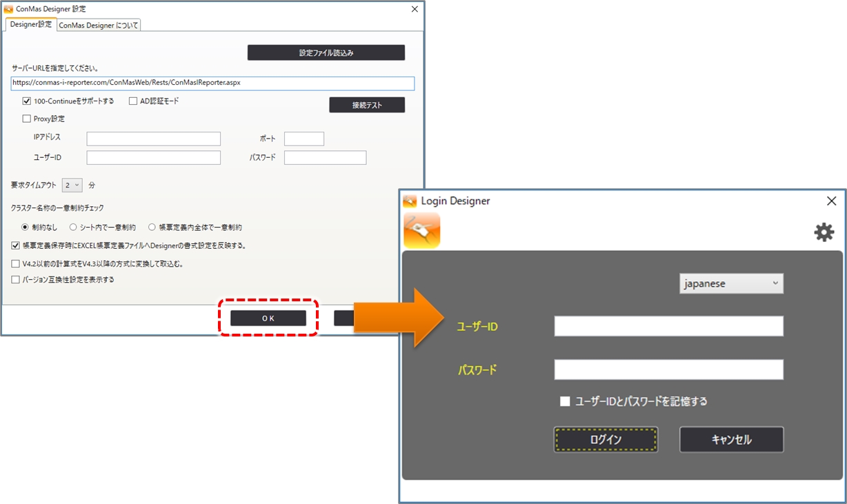The width and height of the screenshot is (847, 504).
Task: Close the Login Designer window
Action: pyautogui.click(x=831, y=201)
